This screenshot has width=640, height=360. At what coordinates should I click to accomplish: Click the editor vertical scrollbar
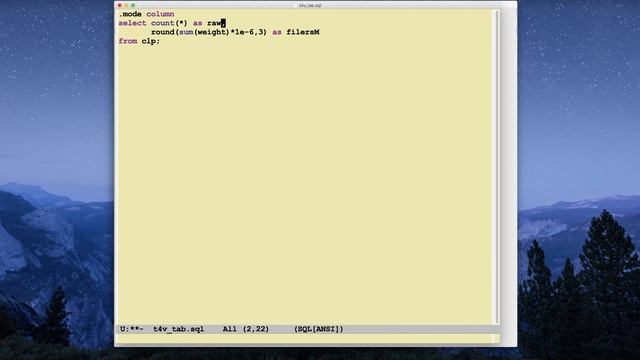[x=497, y=167]
